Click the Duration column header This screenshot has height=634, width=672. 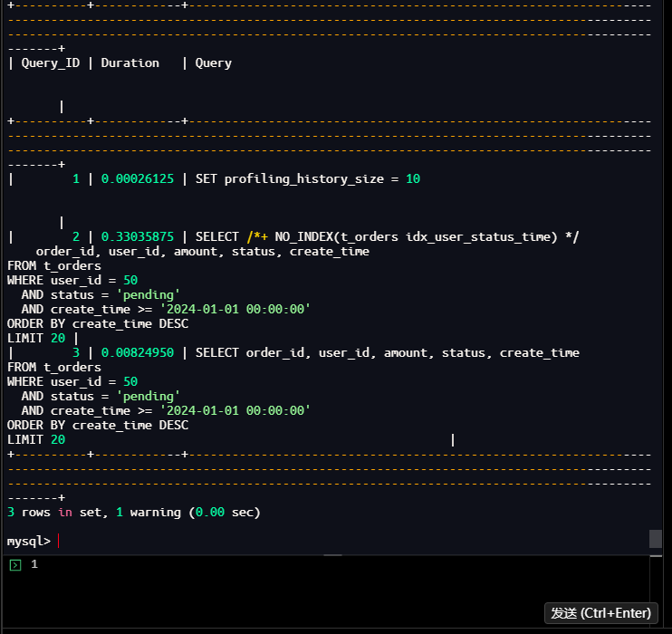coord(130,63)
